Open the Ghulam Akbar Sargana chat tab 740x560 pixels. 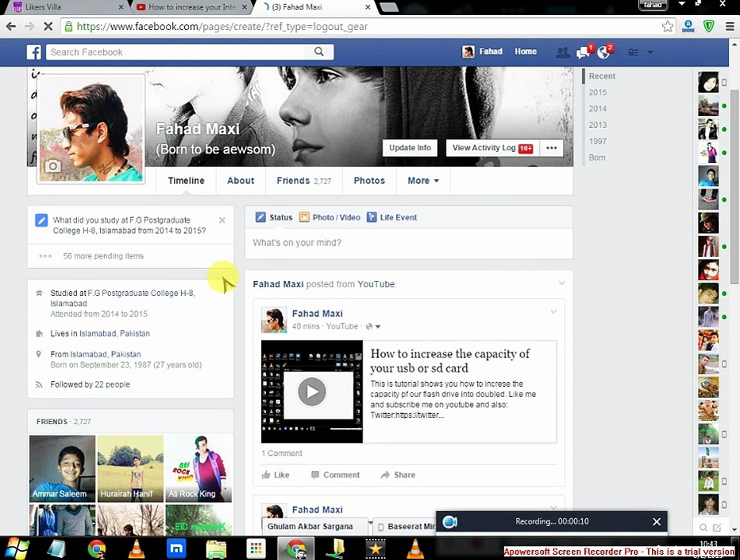point(316,526)
